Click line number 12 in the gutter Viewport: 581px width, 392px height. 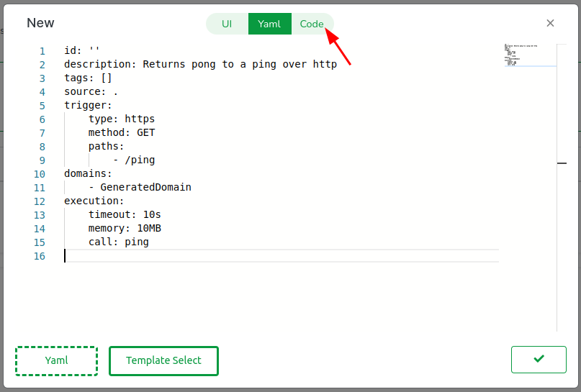(x=39, y=201)
